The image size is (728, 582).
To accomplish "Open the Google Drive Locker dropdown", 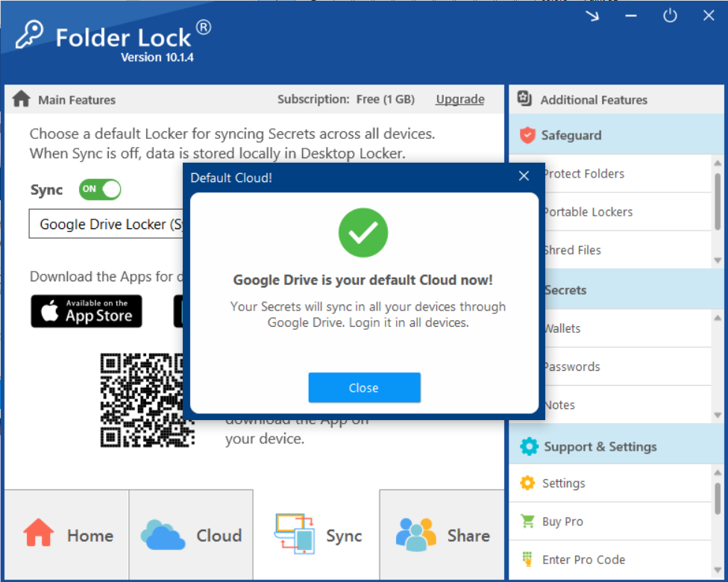I will [x=107, y=224].
